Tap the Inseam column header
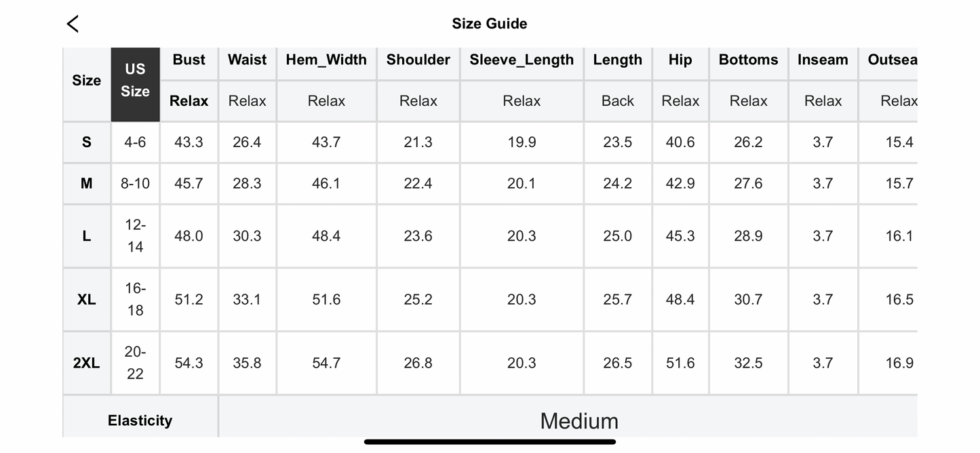 pos(823,60)
